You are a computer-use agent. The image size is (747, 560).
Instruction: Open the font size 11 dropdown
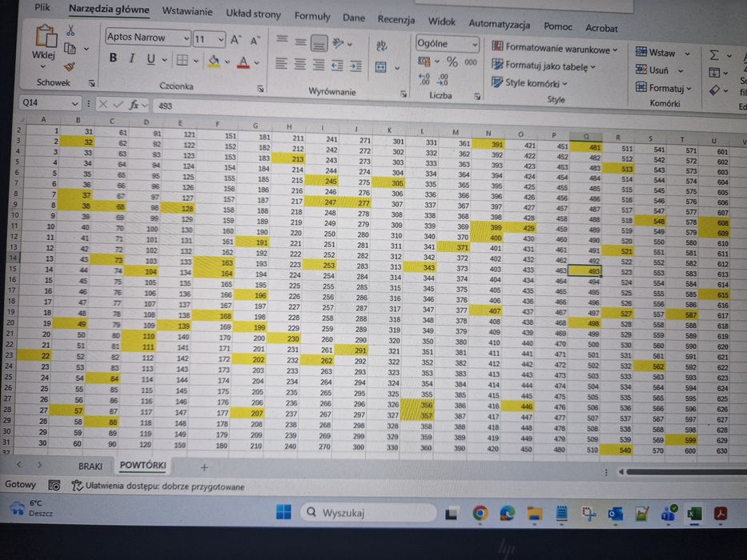point(220,39)
